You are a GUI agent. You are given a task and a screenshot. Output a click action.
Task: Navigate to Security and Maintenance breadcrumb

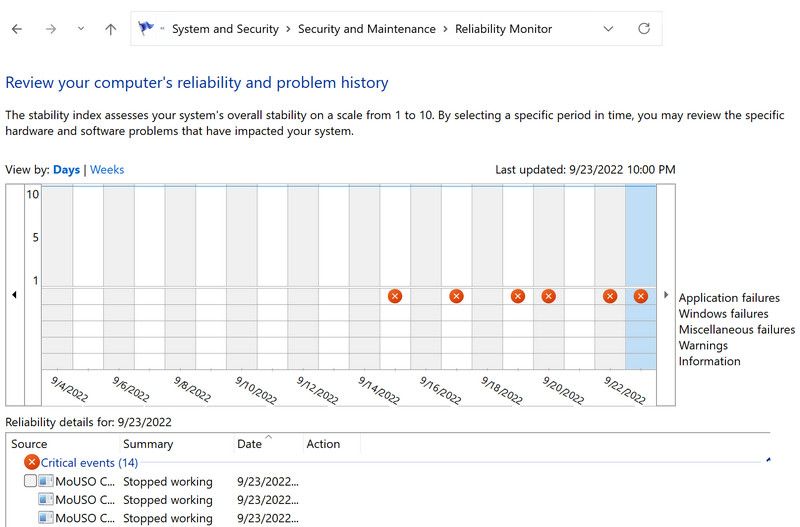[367, 29]
